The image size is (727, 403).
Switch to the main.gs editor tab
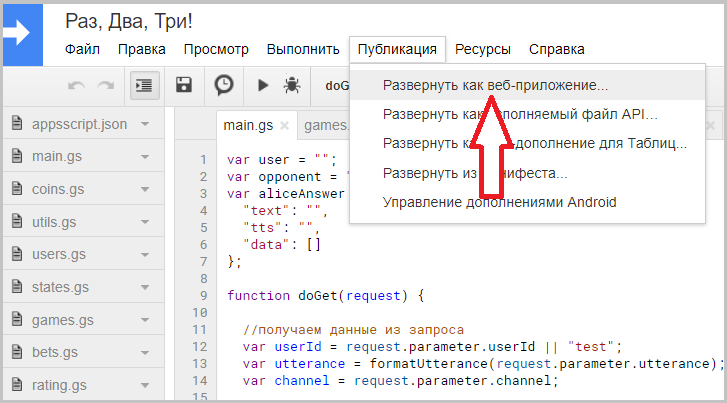[x=249, y=126]
